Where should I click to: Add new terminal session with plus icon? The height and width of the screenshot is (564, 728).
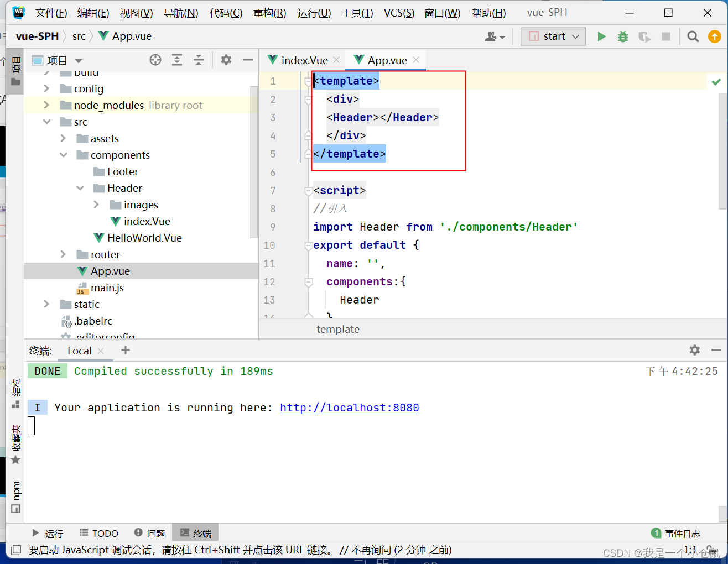click(126, 350)
